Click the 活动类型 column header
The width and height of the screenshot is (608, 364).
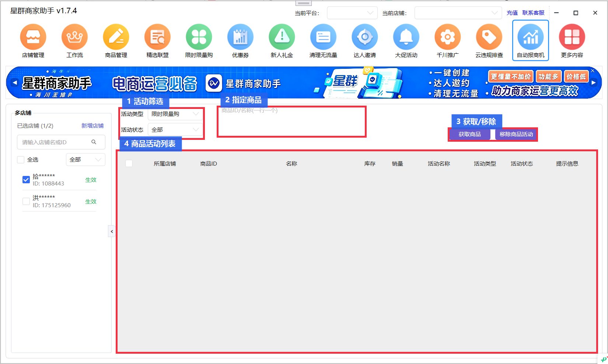coord(485,164)
